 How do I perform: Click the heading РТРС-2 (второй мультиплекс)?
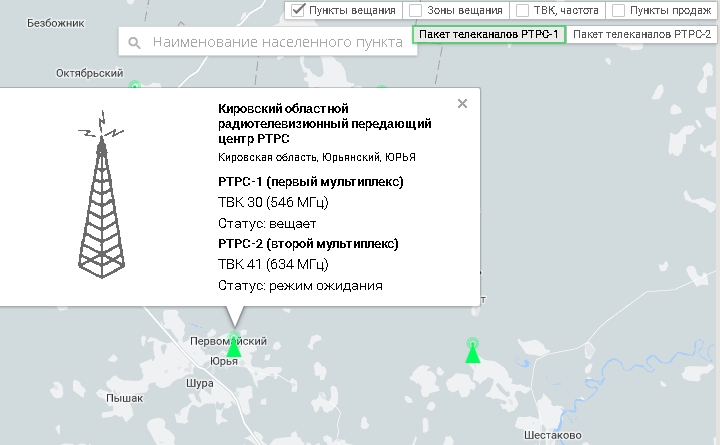point(308,243)
